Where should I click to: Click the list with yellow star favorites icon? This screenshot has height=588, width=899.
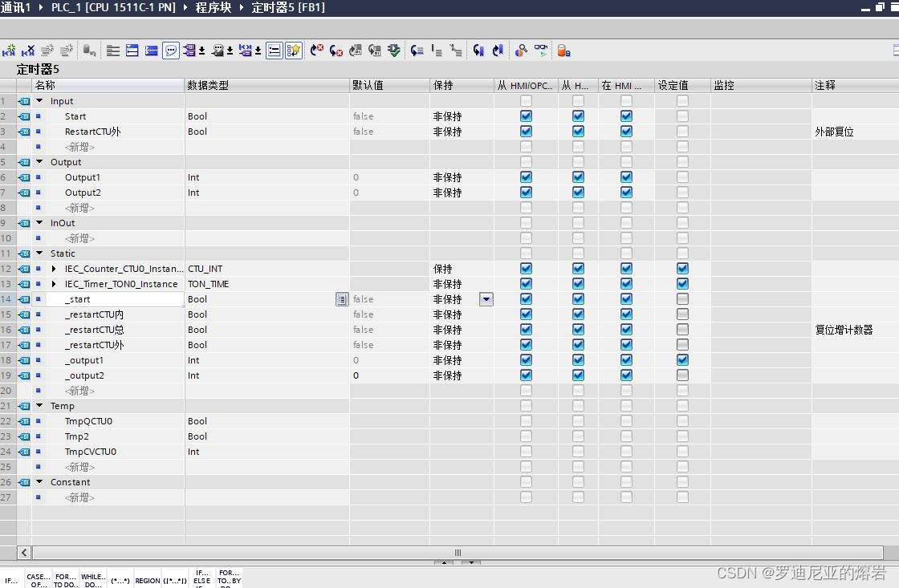coord(294,51)
